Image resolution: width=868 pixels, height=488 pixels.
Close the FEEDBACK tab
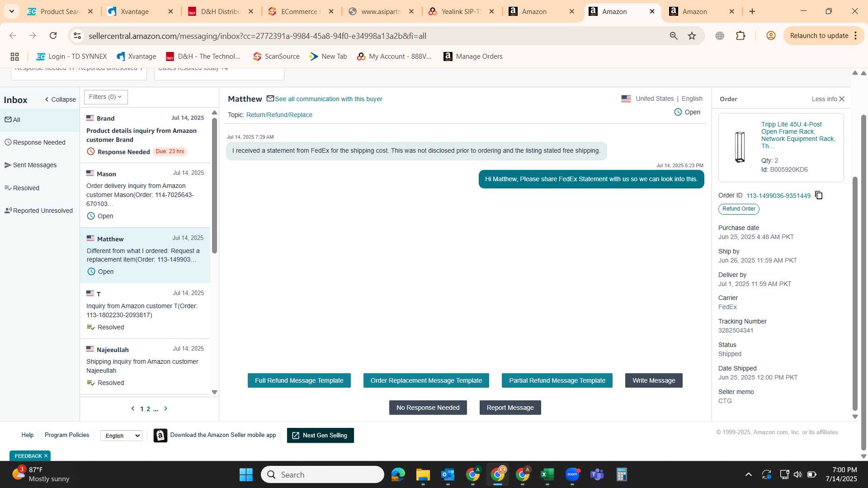coord(46,456)
